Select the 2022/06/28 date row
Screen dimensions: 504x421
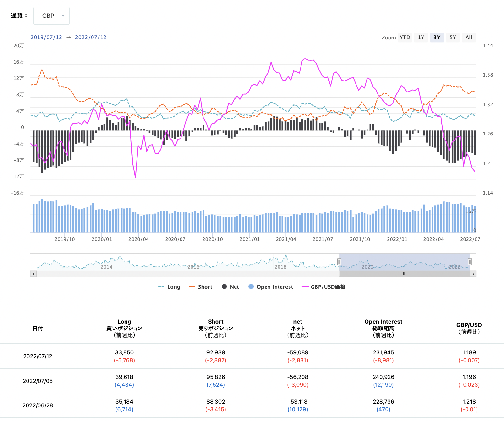tap(252, 405)
